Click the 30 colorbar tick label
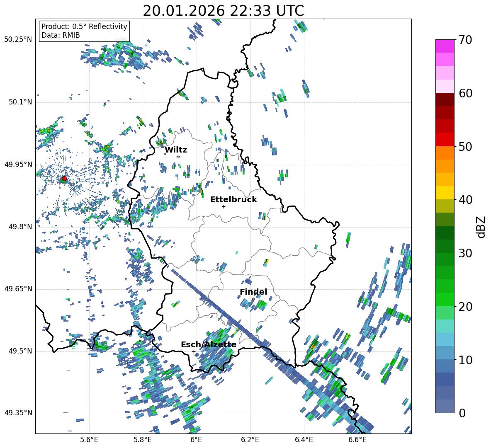The width and height of the screenshot is (491, 448). pyautogui.click(x=465, y=253)
